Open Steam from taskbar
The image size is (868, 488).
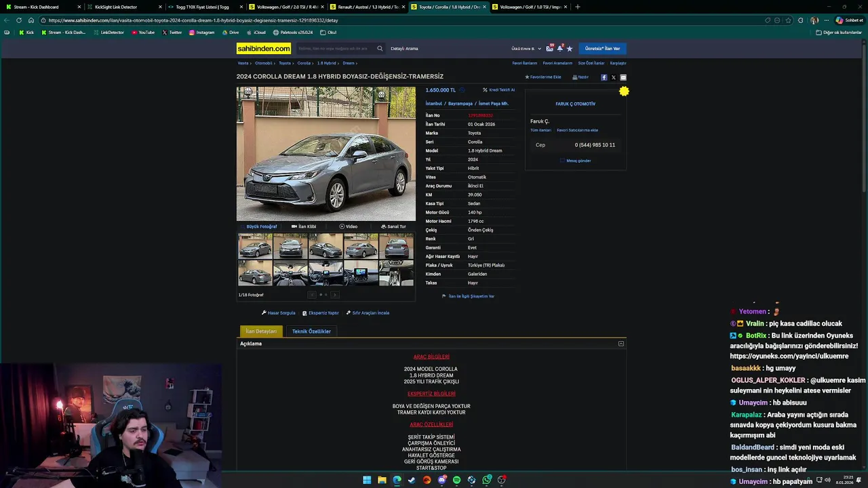(x=412, y=480)
